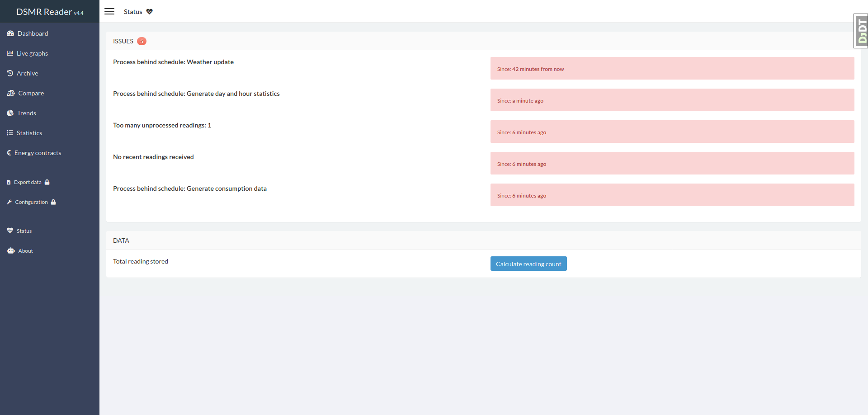Click the Export data file icon
Image resolution: width=868 pixels, height=415 pixels.
[x=9, y=182]
